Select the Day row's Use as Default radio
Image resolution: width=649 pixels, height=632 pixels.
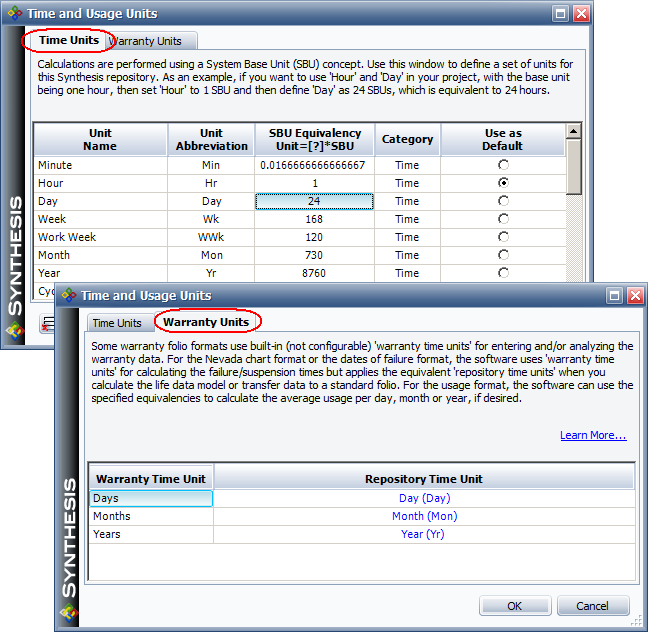(503, 201)
